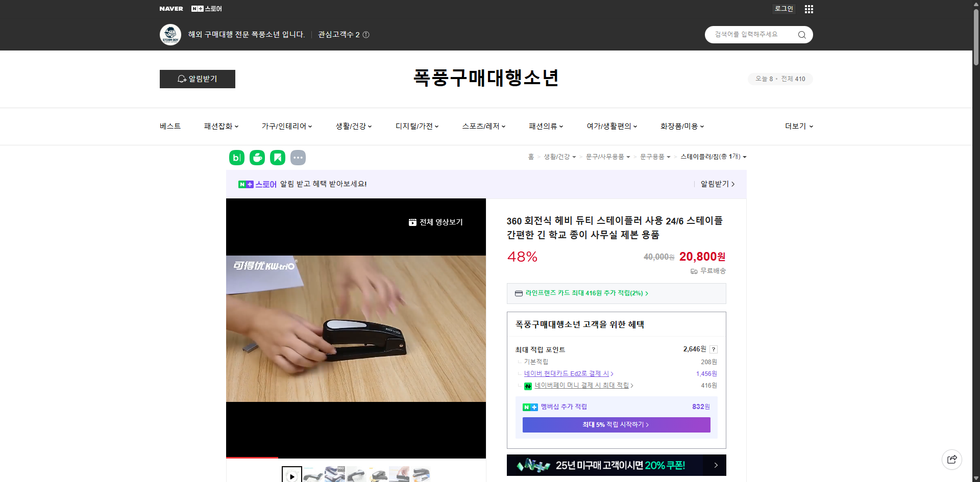
Task: Share product to Naver Blog
Action: (x=236, y=158)
